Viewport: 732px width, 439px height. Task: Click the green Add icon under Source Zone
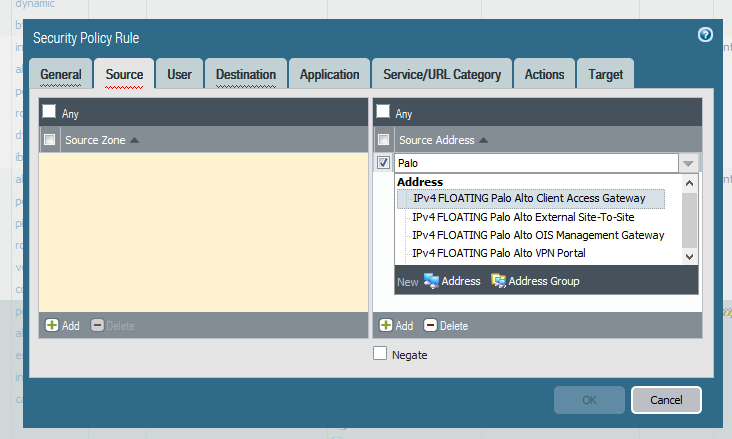(x=52, y=326)
